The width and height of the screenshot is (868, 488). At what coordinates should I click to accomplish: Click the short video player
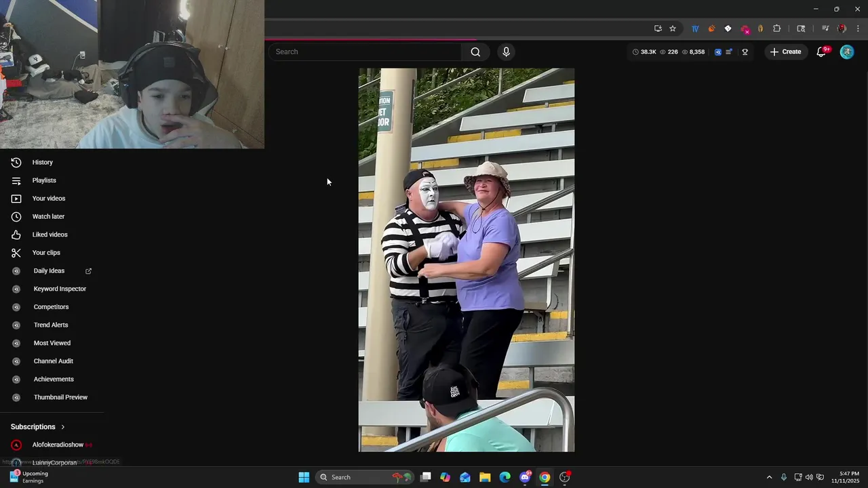click(467, 260)
